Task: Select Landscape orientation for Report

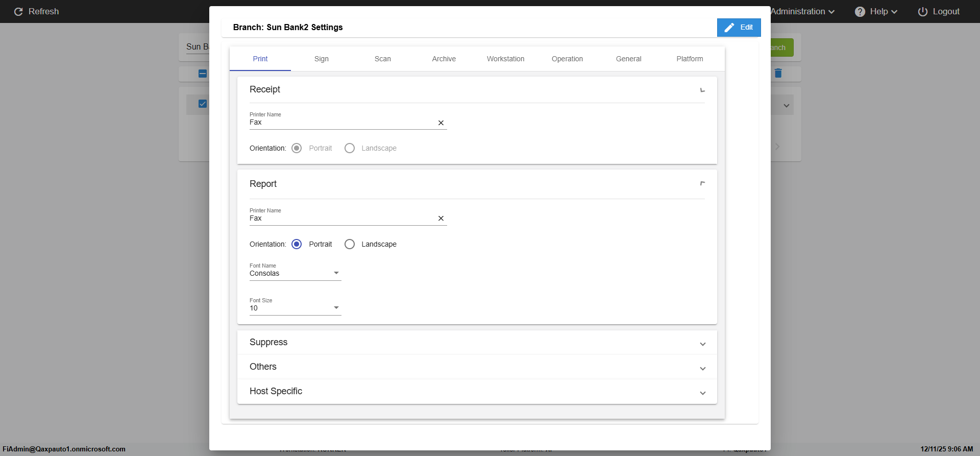Action: [x=350, y=244]
